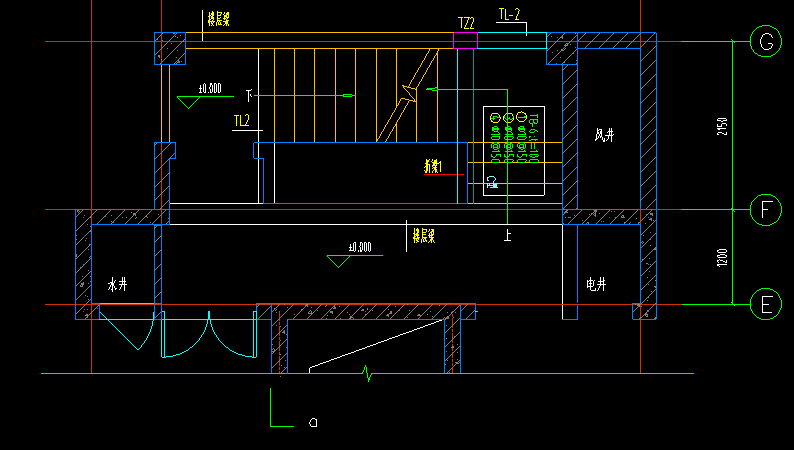Select the yellow circled rebar mark 1

522,117
